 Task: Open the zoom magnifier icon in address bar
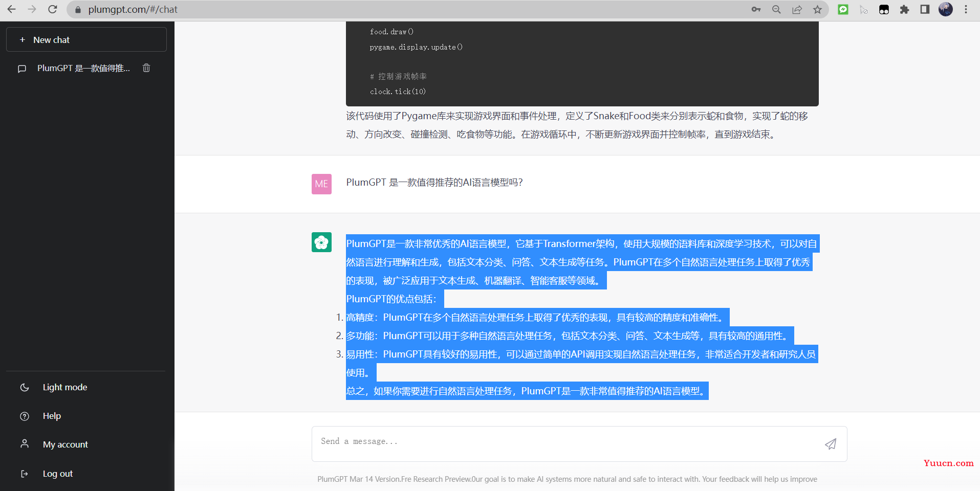pyautogui.click(x=776, y=9)
